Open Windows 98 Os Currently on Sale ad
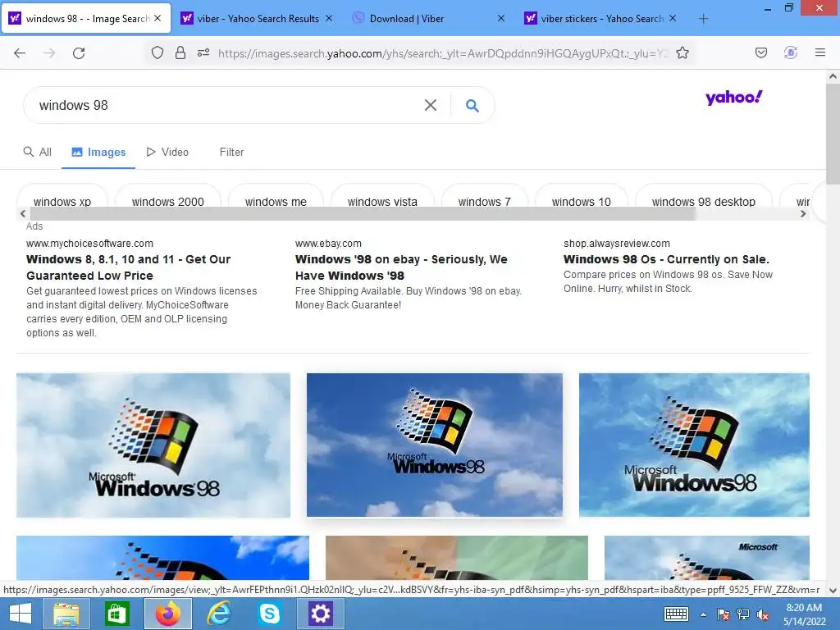The height and width of the screenshot is (630, 840). click(x=666, y=259)
